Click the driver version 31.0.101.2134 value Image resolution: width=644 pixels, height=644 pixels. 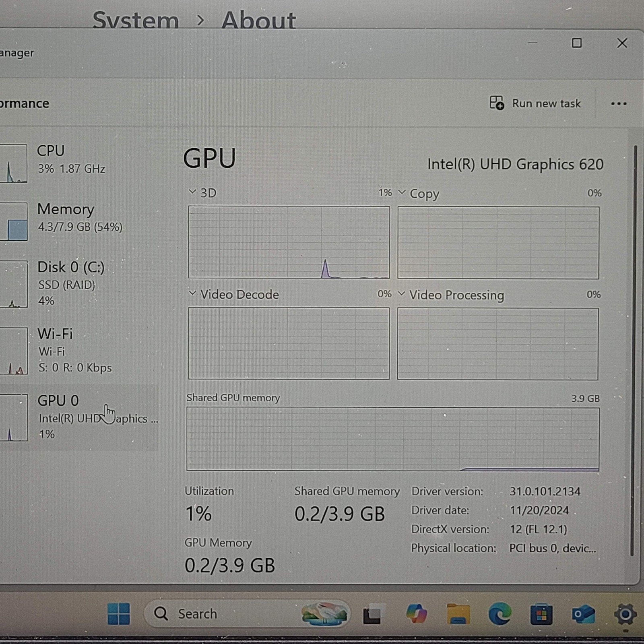point(545,491)
